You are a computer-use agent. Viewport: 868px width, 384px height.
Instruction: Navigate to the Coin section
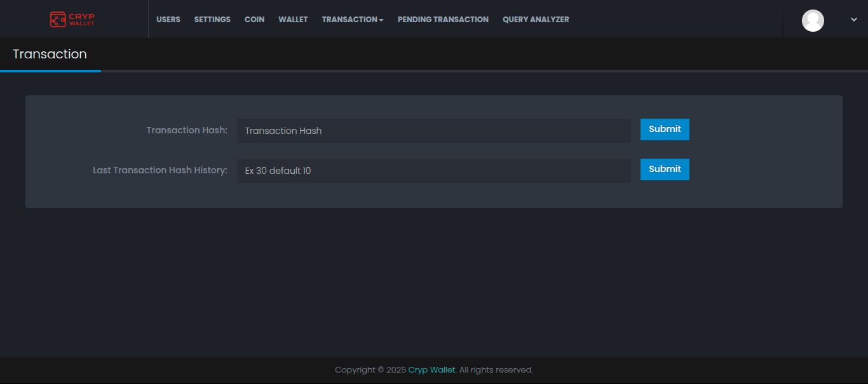[254, 20]
